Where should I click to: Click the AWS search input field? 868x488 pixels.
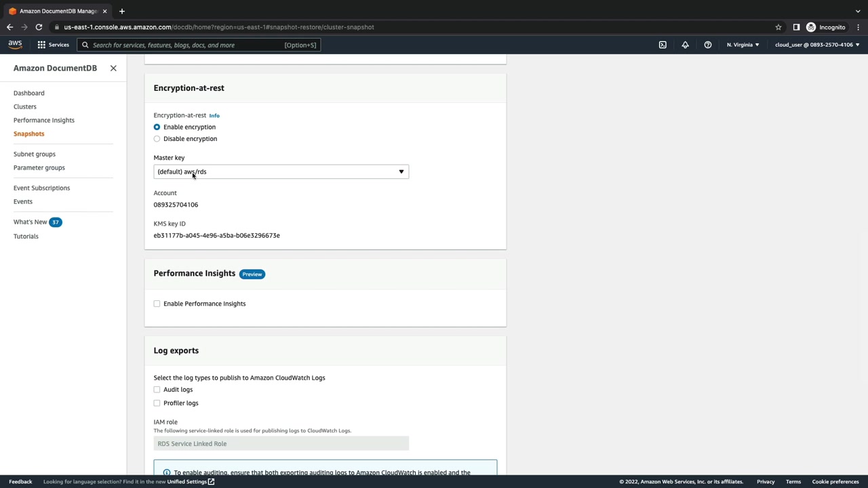pos(199,45)
